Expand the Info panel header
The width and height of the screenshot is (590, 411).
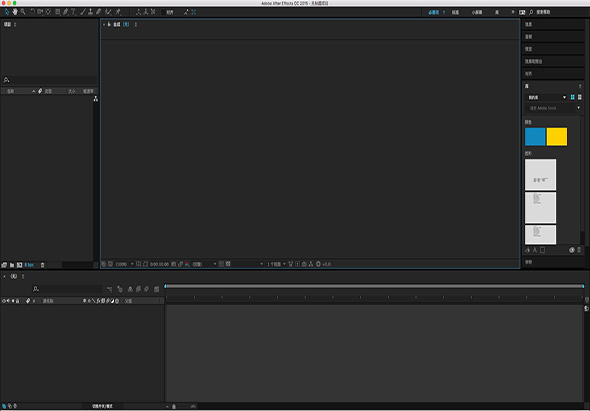point(553,24)
